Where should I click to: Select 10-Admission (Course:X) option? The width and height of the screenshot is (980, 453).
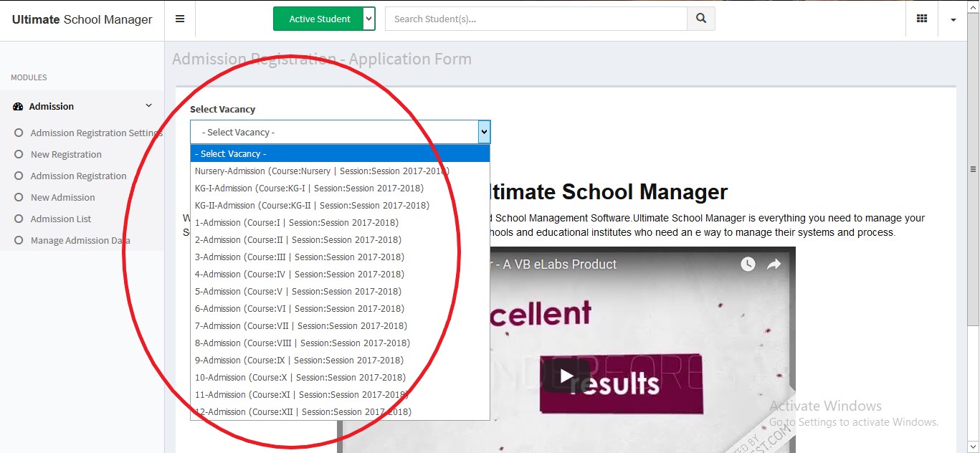click(x=341, y=377)
